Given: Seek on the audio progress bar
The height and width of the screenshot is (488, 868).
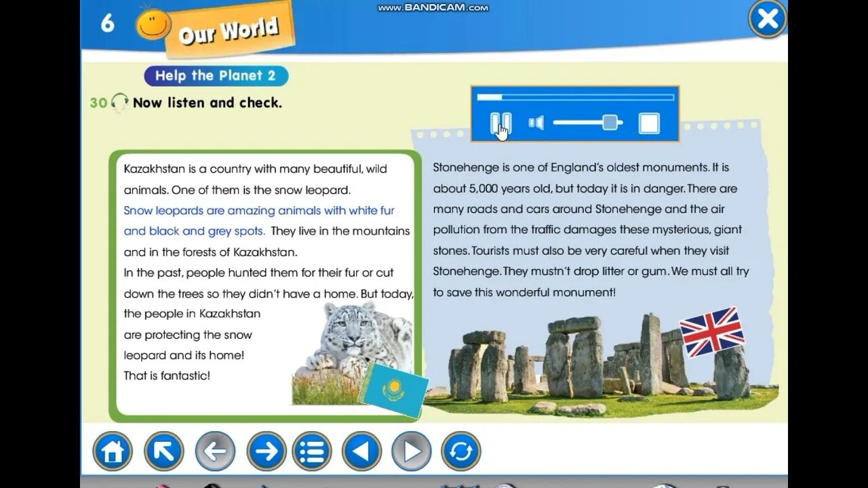Looking at the screenshot, I should 575,97.
